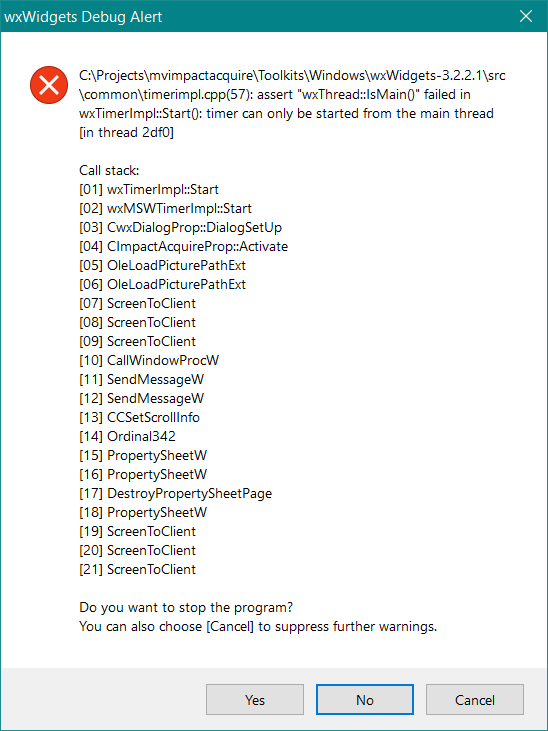The width and height of the screenshot is (548, 731).
Task: Click the 'Do you want to stop the program?' text
Action: click(x=186, y=607)
